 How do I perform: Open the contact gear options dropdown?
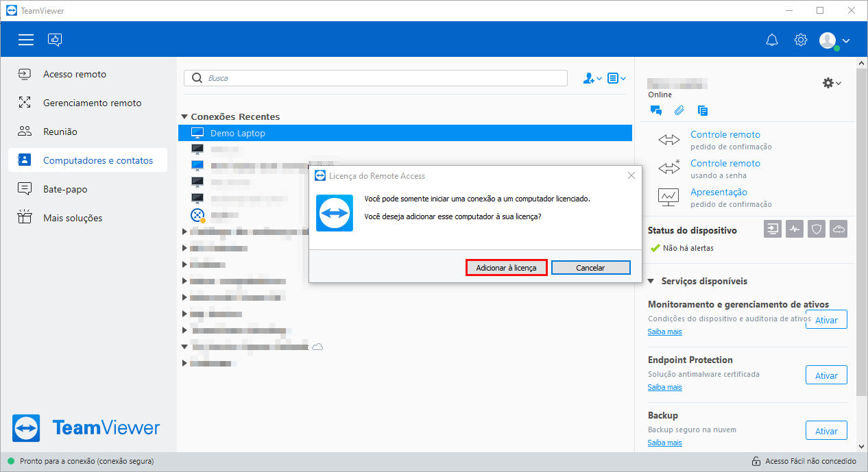(832, 83)
